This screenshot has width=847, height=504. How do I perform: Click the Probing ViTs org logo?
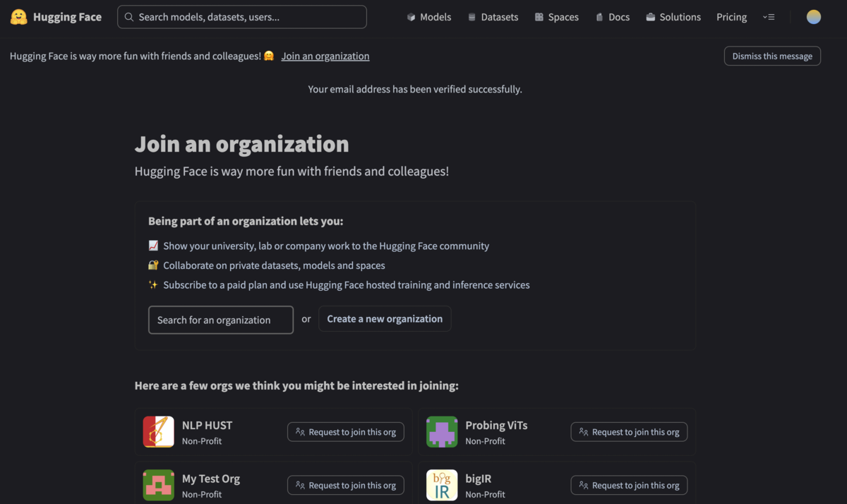click(442, 431)
